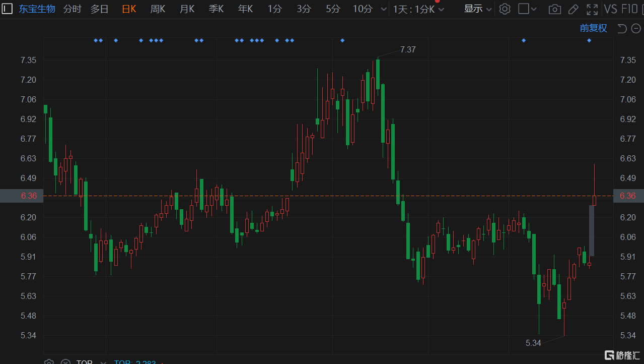Open VS stock comparison
Image resolution: width=644 pixels, height=364 pixels.
[610, 9]
